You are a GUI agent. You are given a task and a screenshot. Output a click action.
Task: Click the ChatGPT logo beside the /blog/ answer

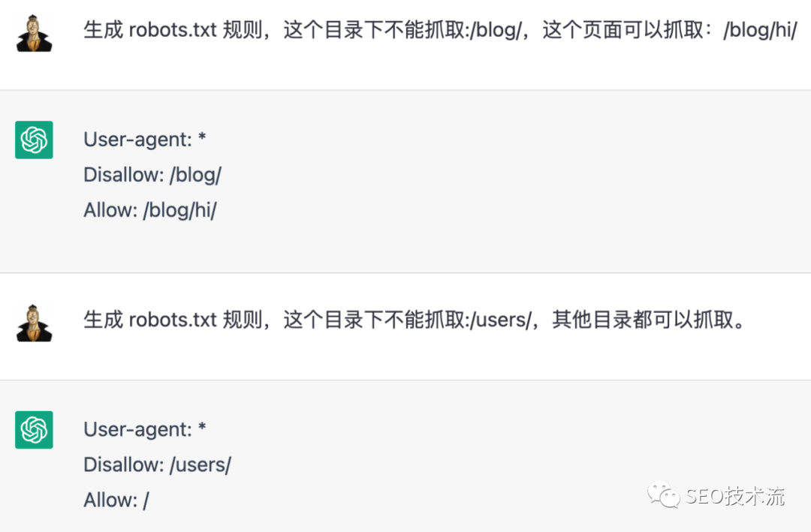pos(34,140)
